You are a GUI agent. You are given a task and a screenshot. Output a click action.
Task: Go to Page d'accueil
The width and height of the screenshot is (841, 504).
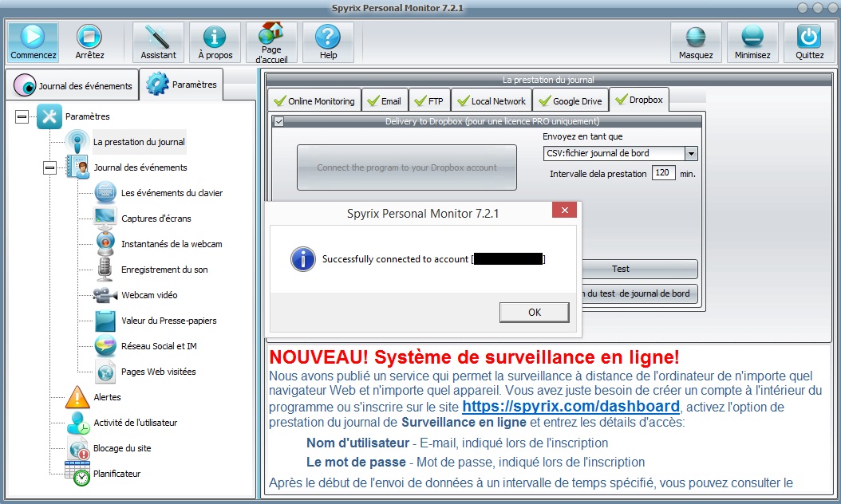coord(271,41)
